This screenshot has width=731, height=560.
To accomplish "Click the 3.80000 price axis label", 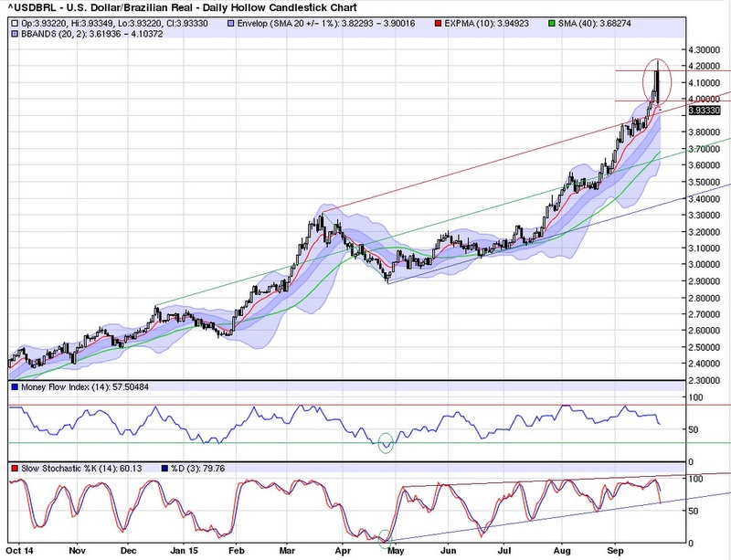I will pyautogui.click(x=704, y=132).
